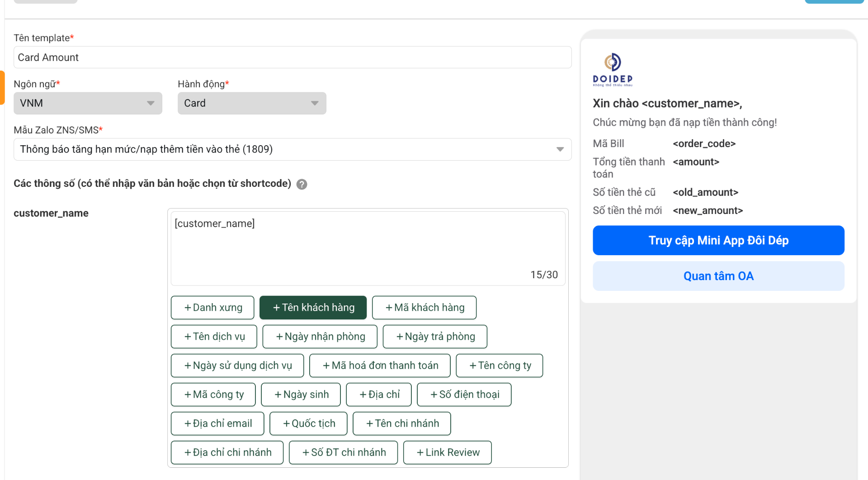Select the Ngày trả phòng shortcode
Screen dimensions: 868x480
coord(434,336)
